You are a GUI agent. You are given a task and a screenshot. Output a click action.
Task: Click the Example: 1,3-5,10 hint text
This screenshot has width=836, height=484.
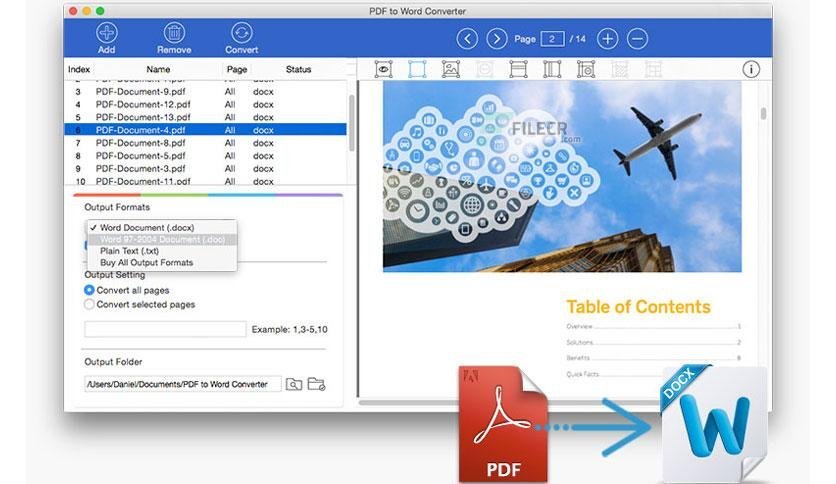point(290,329)
